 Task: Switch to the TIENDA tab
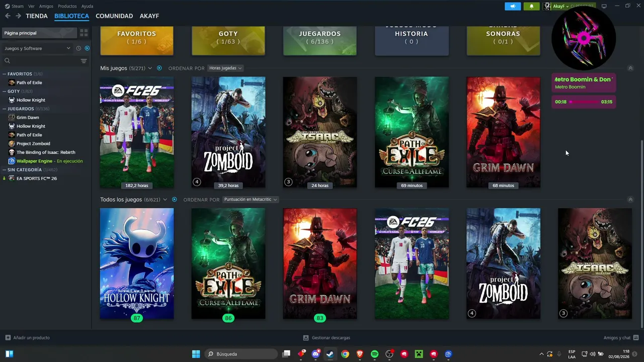click(37, 16)
